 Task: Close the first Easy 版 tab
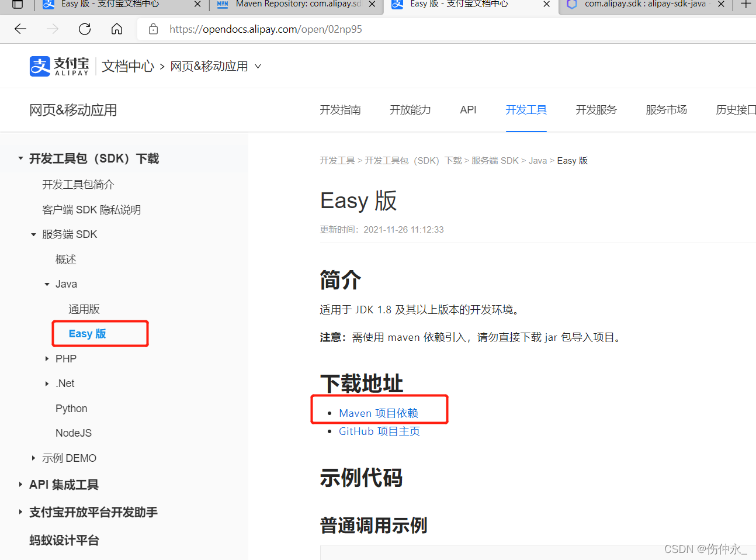[197, 4]
